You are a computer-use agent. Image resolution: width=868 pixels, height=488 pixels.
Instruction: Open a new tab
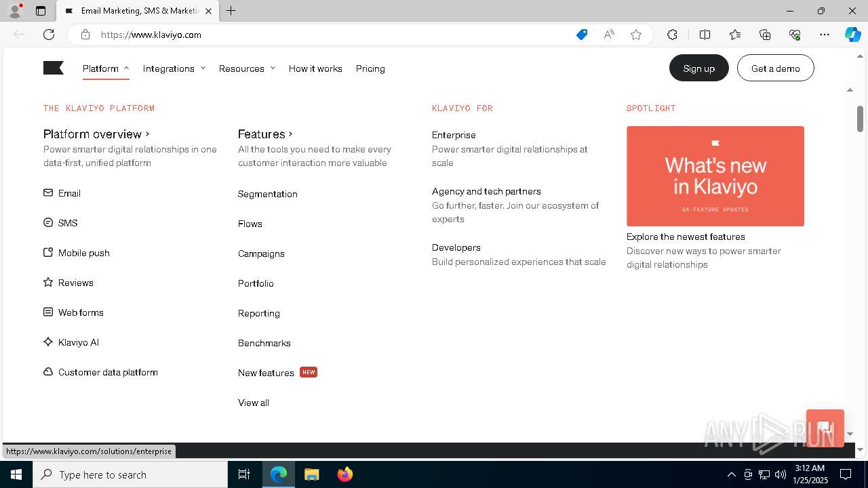point(231,11)
